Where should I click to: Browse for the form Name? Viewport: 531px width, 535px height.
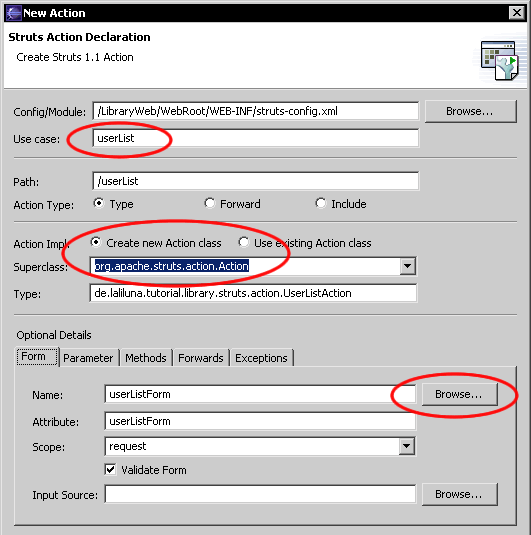459,394
